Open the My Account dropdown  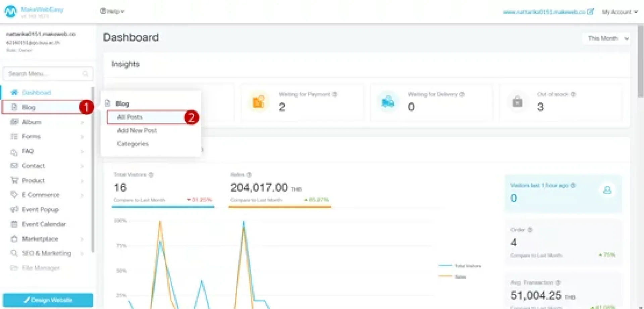(x=620, y=12)
